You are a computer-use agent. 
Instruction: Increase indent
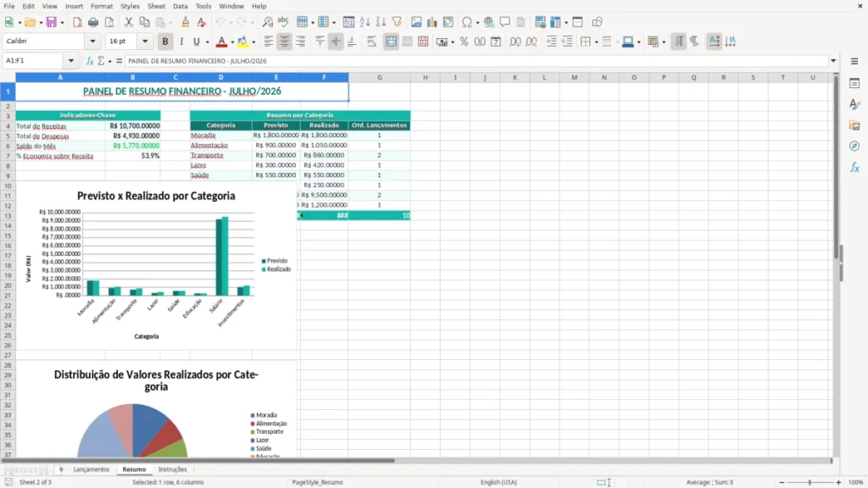pos(551,42)
